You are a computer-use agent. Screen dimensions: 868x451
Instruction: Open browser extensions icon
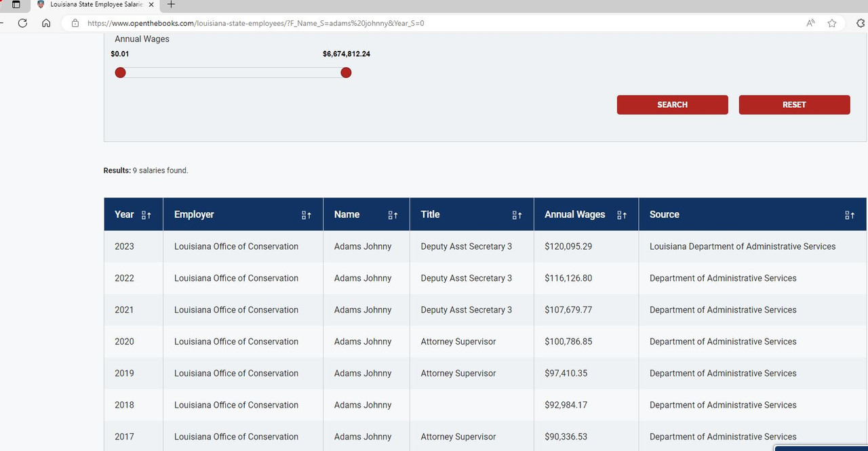point(861,23)
